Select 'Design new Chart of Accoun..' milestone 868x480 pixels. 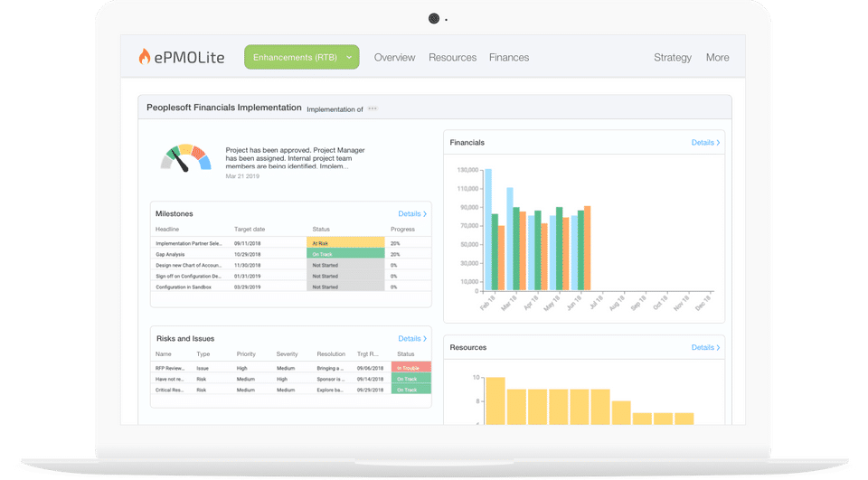pos(290,265)
